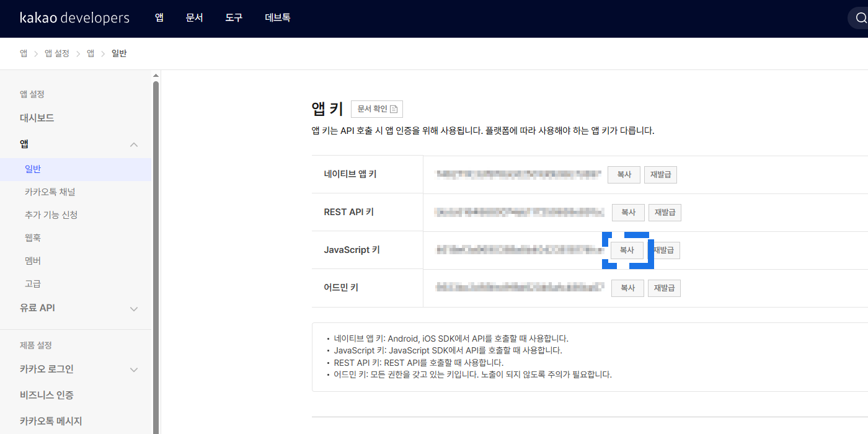Go to 데브톡 in the top navigation
The width and height of the screenshot is (868, 434).
pos(277,18)
